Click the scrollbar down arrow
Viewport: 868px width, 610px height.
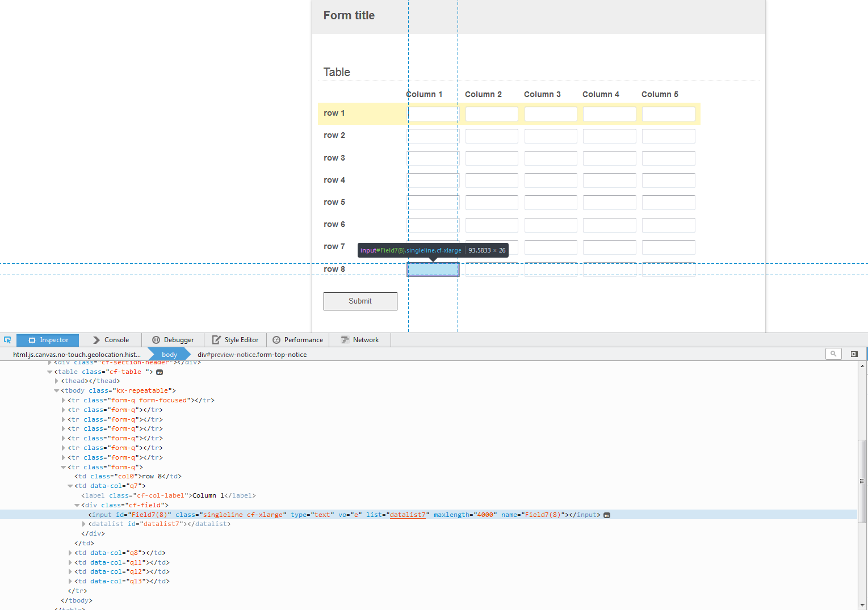point(862,605)
